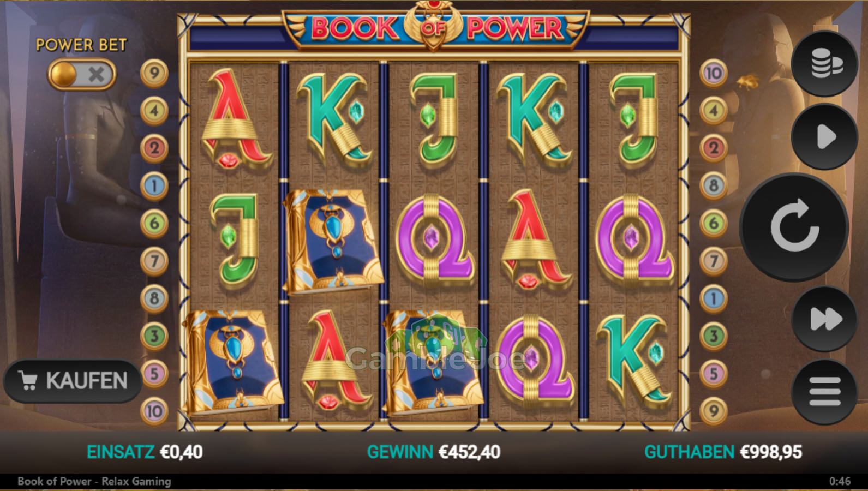Click the Book of Power logo

tap(434, 27)
